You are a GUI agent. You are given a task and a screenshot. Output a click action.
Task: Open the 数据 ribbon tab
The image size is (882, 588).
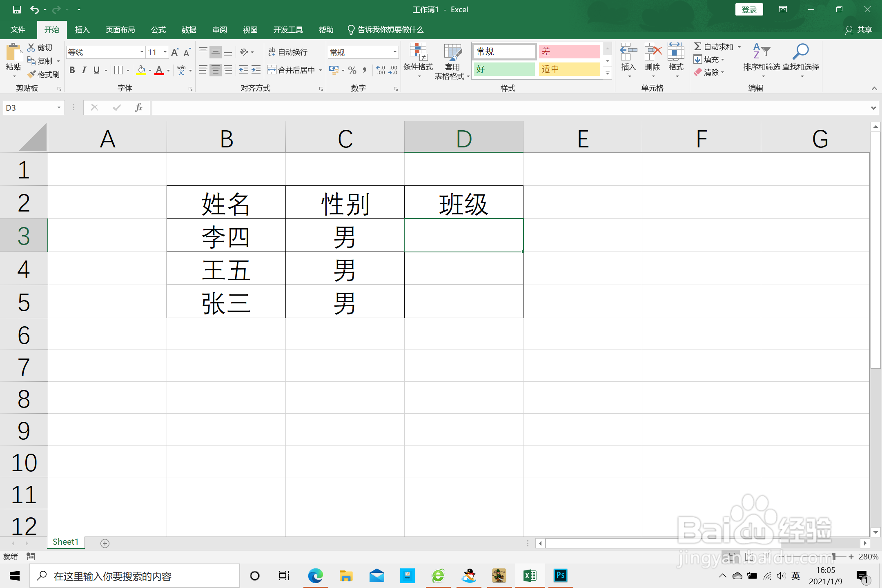(x=188, y=29)
